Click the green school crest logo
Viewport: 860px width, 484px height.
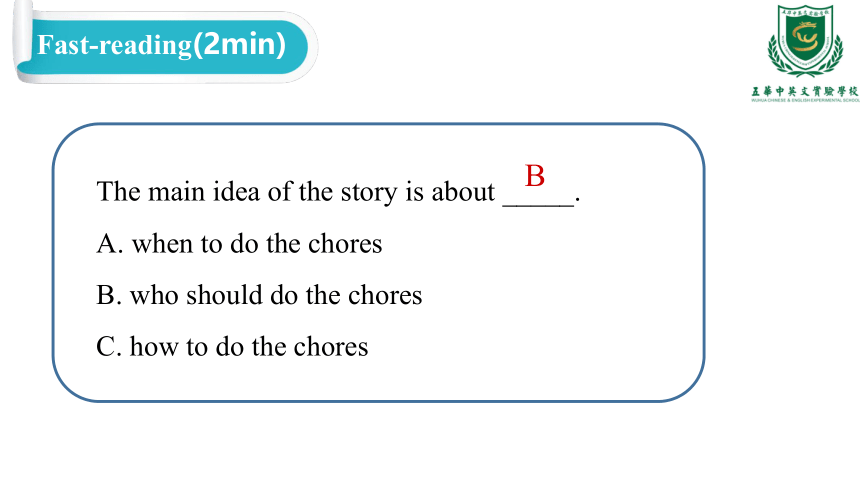tap(805, 41)
